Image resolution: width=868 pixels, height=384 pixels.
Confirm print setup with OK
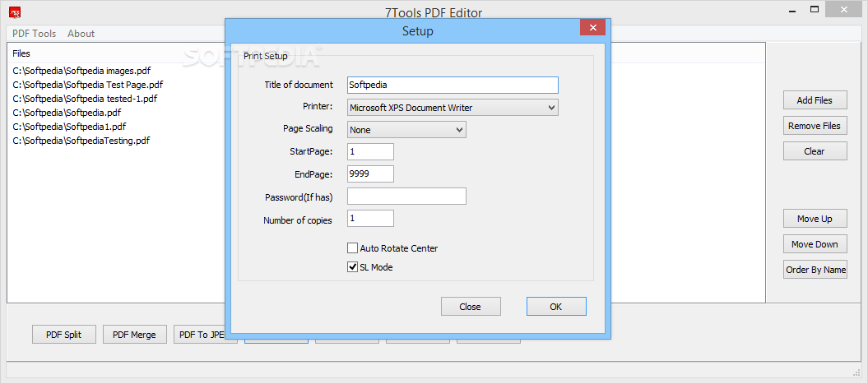point(556,307)
